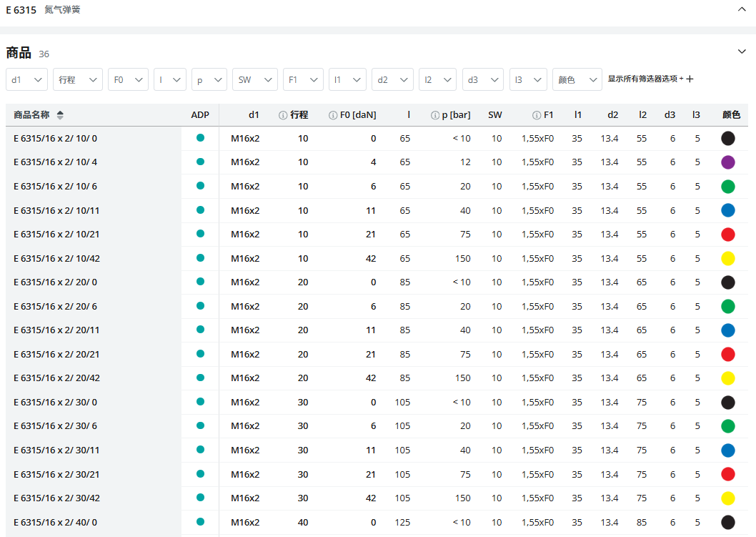This screenshot has height=537, width=756.
Task: Click red color dot in row 10/21
Action: pyautogui.click(x=728, y=235)
